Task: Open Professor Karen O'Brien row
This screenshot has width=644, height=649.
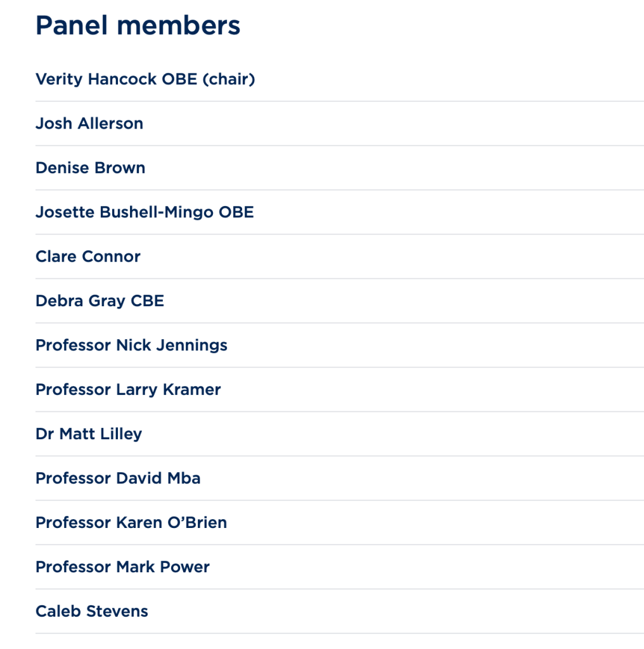Action: coord(131,523)
